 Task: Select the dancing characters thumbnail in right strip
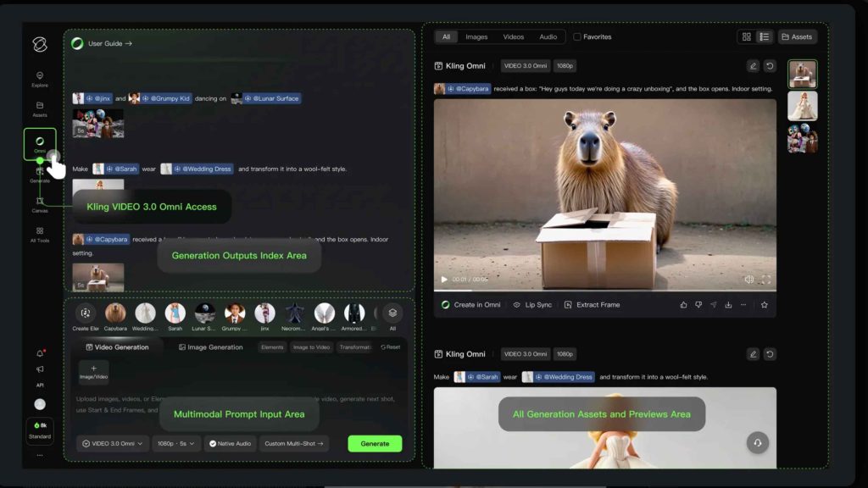pos(802,138)
